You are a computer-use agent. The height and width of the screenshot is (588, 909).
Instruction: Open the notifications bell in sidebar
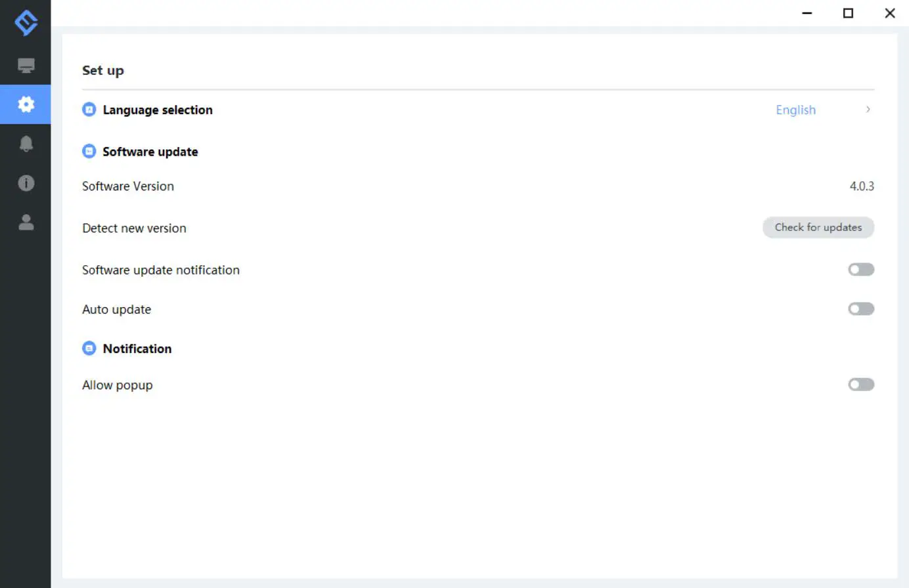(26, 144)
